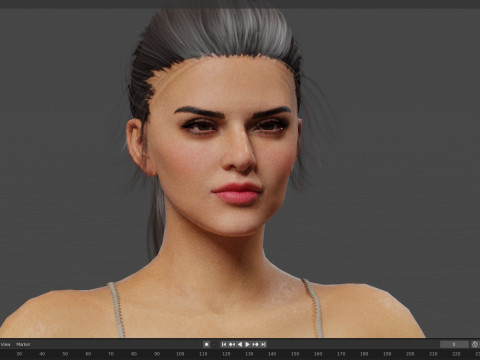Click frame 100 on the timeline ruler
The width and height of the screenshot is (480, 360).
tap(180, 354)
